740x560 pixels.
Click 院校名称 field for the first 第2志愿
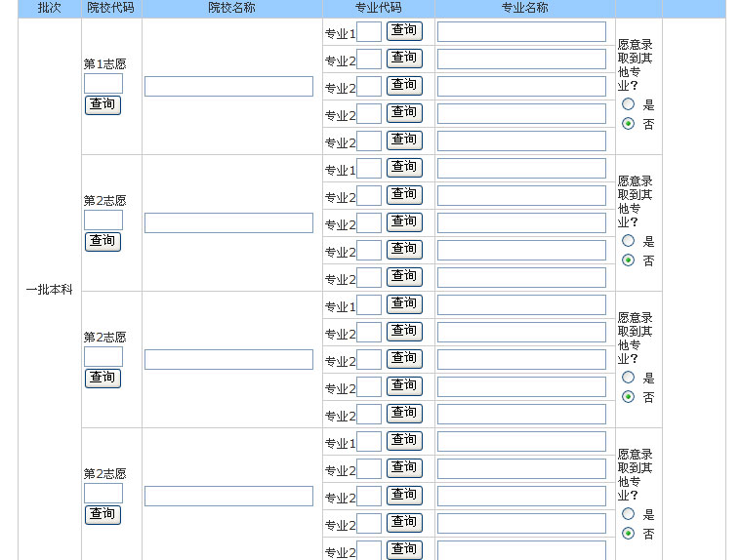click(x=228, y=222)
